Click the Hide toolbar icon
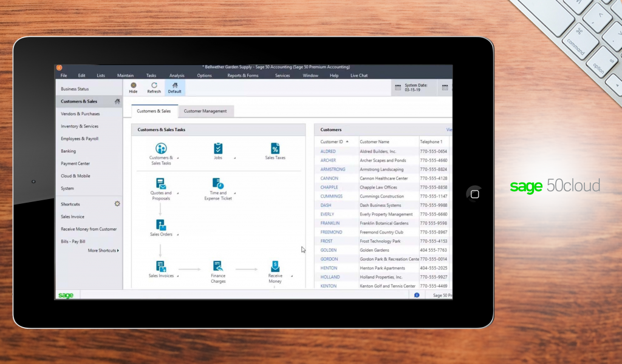622x364 pixels. (x=133, y=86)
